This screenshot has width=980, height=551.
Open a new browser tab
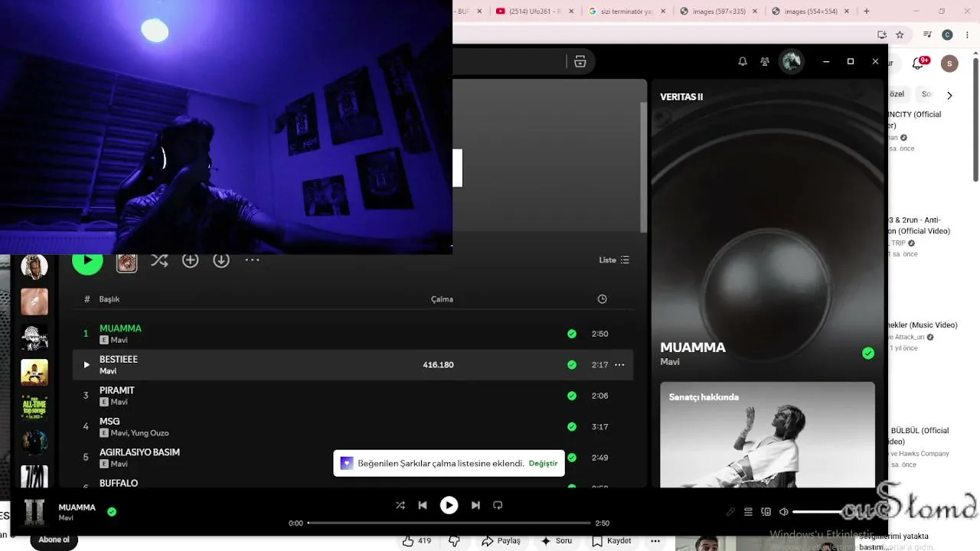867,11
